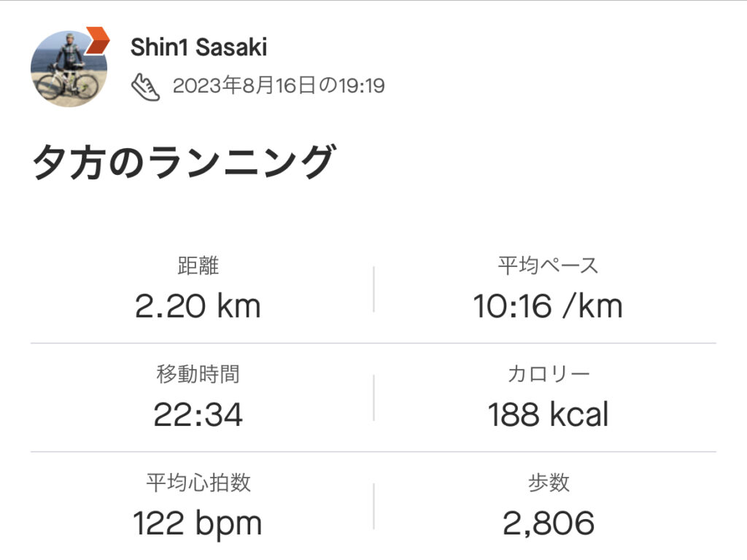Screen dimensions: 747x560
Task: Select the 2023年8月16日の19:19 timestamp
Action: tap(279, 87)
